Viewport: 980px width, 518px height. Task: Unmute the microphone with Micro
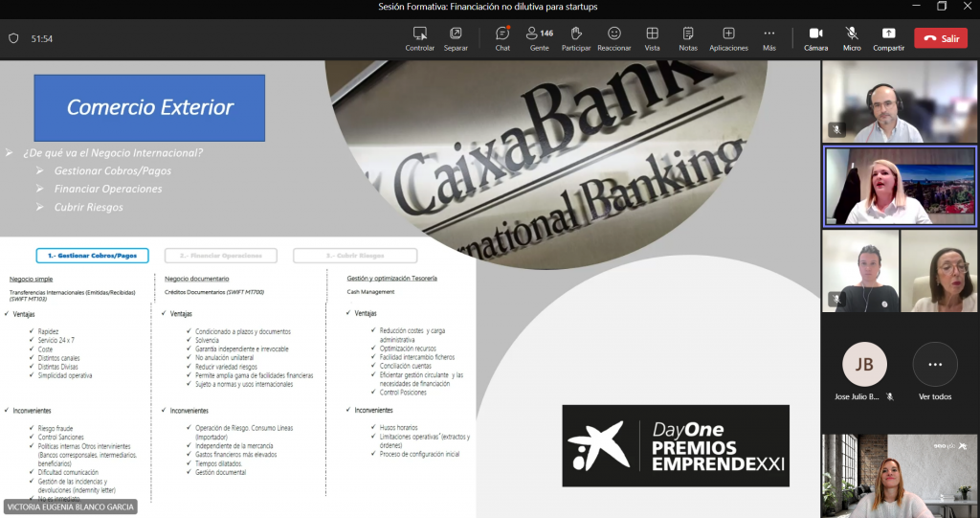tap(851, 39)
